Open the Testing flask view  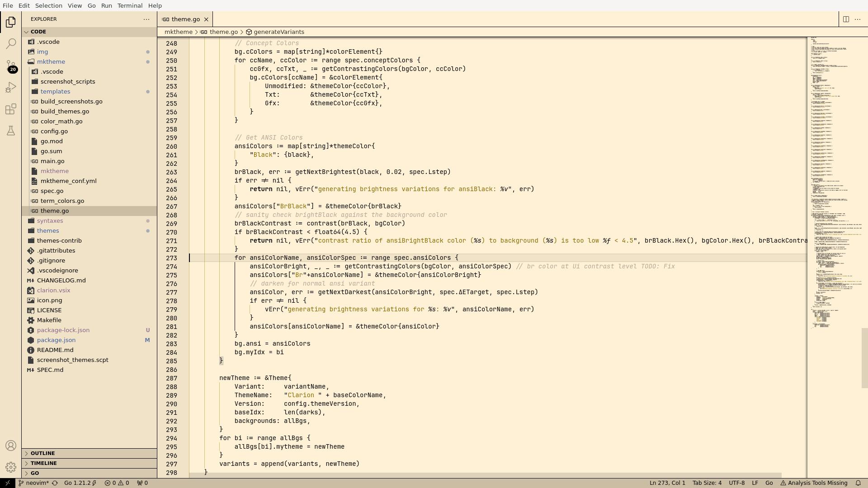11,131
